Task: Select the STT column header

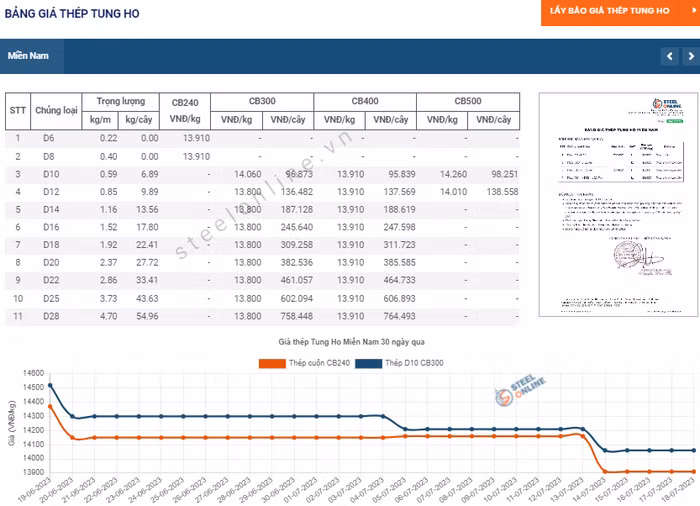Action: [x=18, y=111]
